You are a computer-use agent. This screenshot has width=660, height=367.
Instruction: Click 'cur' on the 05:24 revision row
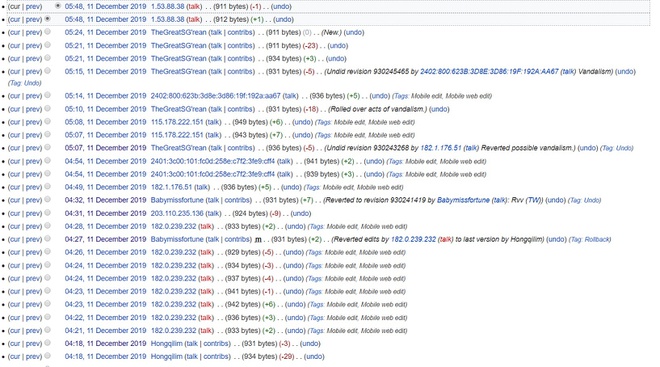click(15, 32)
